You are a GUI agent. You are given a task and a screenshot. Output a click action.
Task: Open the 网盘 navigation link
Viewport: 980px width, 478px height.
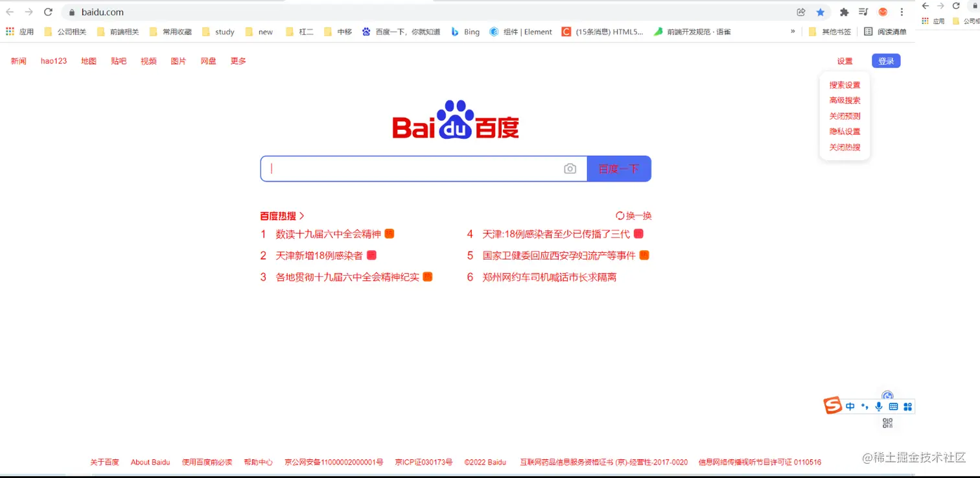[x=208, y=61]
